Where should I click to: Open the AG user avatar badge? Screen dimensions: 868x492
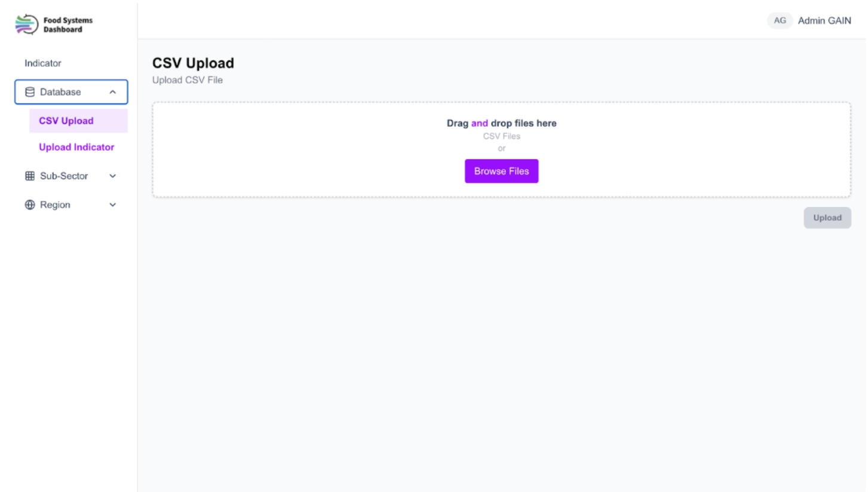780,20
